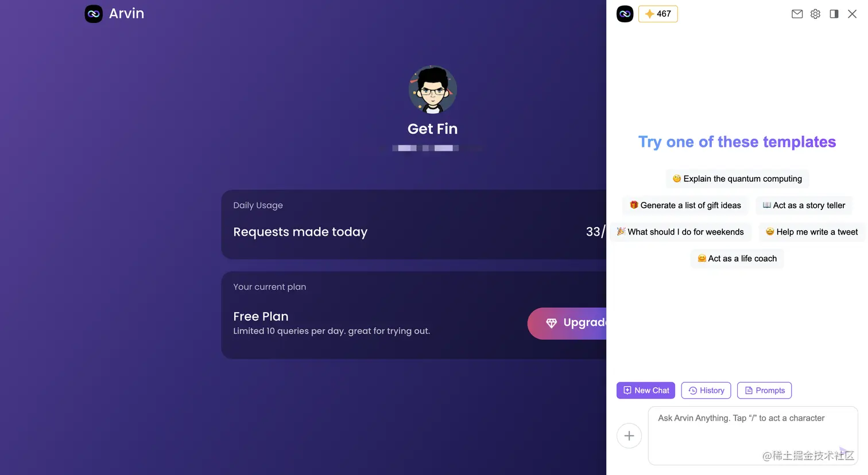Open chat History

click(706, 390)
